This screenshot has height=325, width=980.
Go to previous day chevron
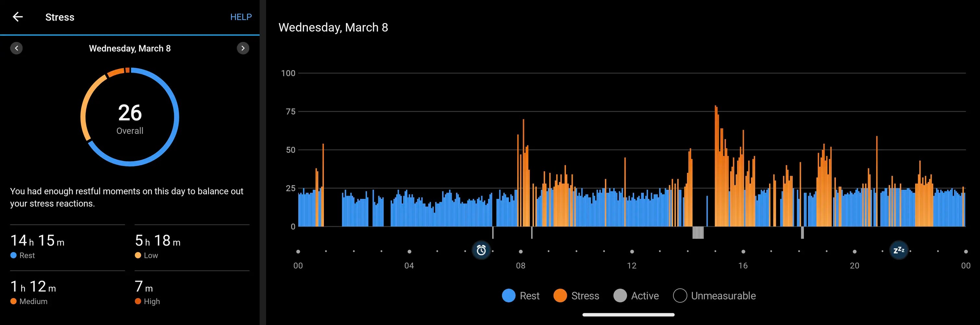[16, 48]
